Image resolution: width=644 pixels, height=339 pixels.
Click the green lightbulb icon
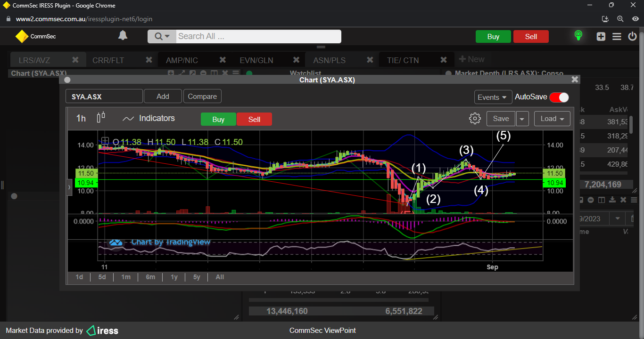click(x=578, y=36)
